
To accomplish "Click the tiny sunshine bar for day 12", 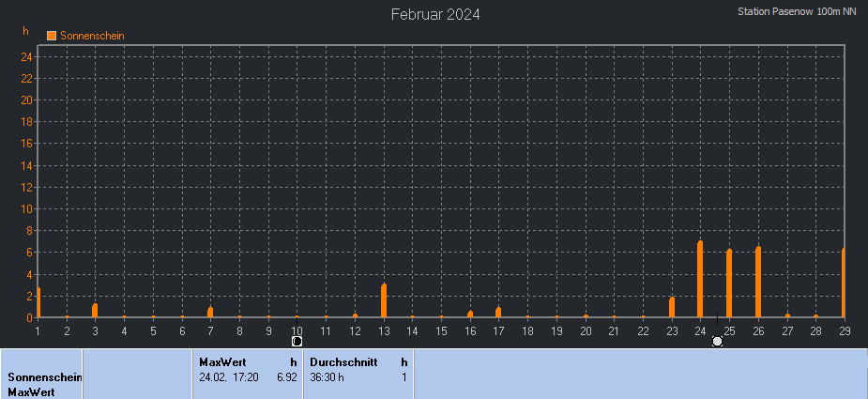I will pos(355,315).
